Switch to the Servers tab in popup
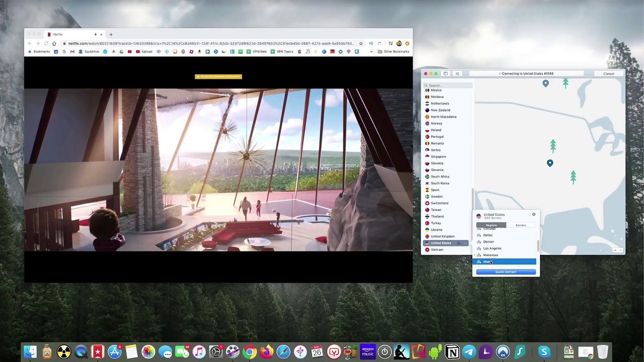 [521, 225]
